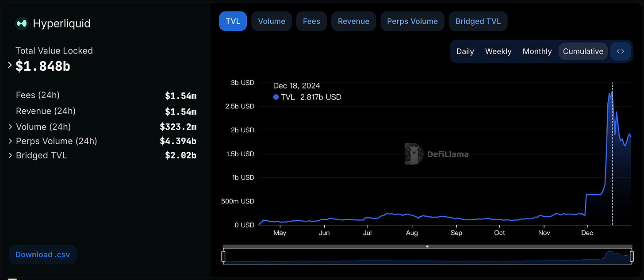Select the TVL tab
Screen dimensions: 644x280
click(233, 21)
